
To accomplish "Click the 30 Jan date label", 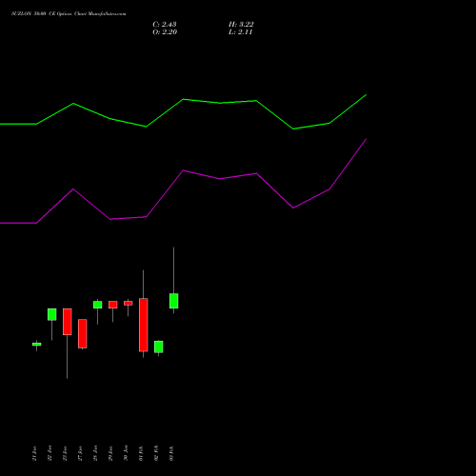I will point(126,453).
